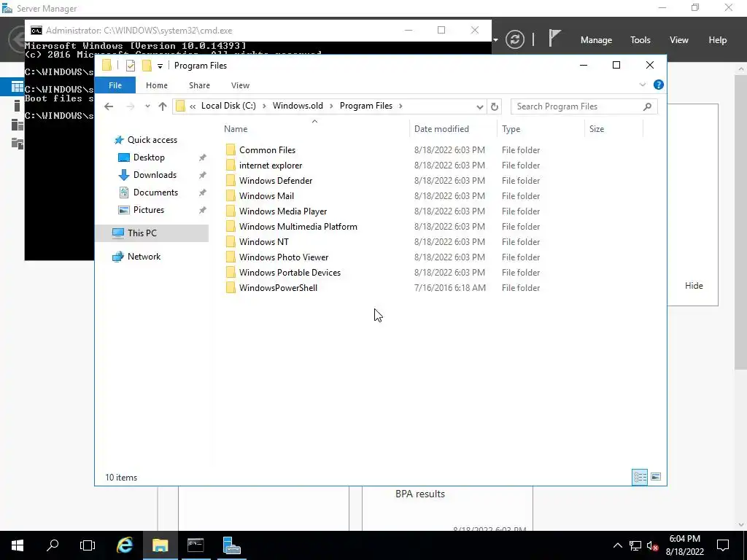Image resolution: width=747 pixels, height=560 pixels.
Task: Expand the Explorer ribbon chevron
Action: [642, 85]
